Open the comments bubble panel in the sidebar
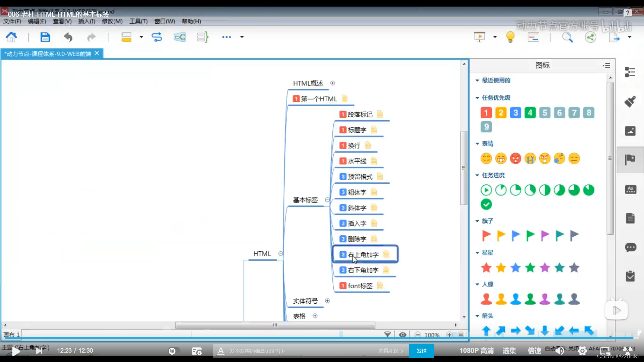The height and width of the screenshot is (362, 644). [631, 247]
